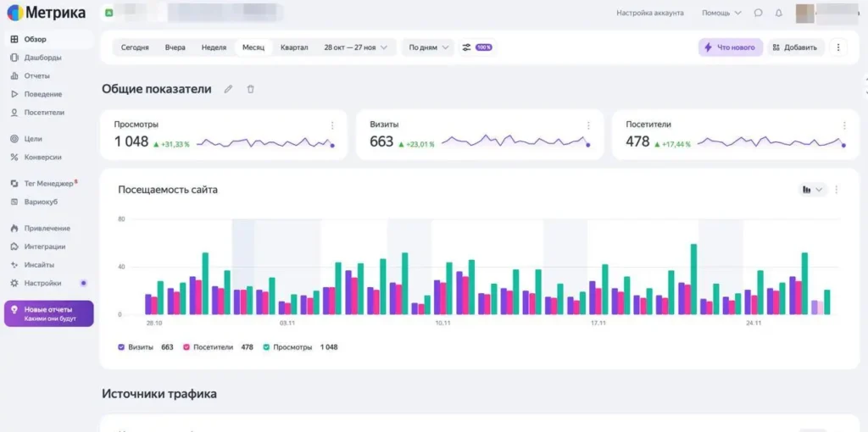Click the pencil edit icon beside Общие показатели

pyautogui.click(x=228, y=89)
